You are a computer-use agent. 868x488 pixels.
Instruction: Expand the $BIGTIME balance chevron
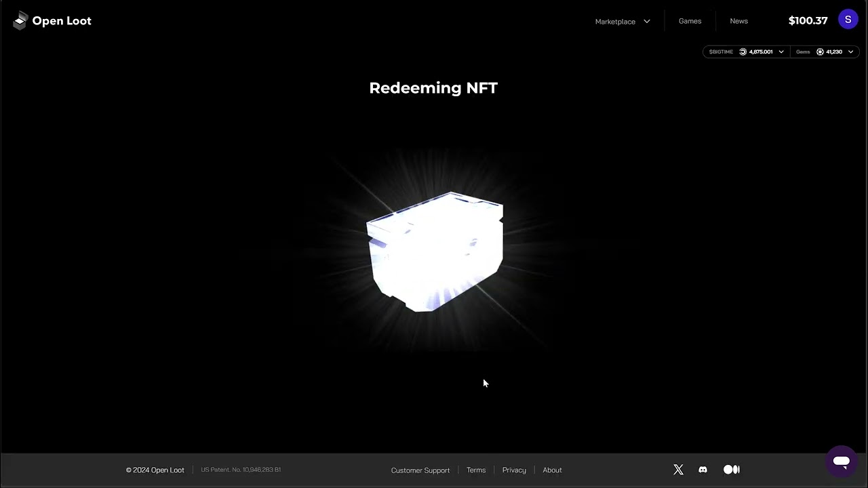(x=781, y=52)
